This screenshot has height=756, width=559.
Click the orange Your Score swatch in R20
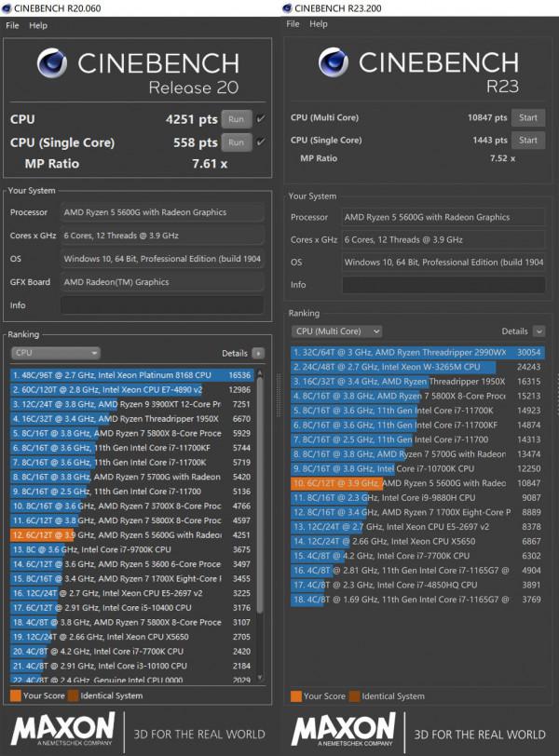coord(16,695)
